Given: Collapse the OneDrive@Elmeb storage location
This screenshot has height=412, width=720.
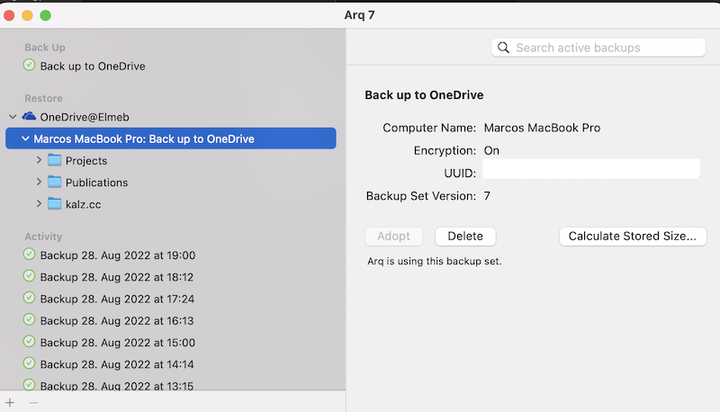Looking at the screenshot, I should coord(13,117).
